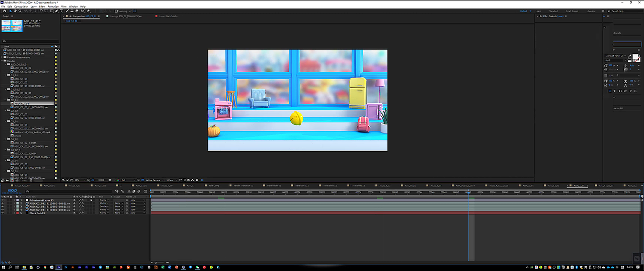
Task: Toggle All Caps in Character panel
Action: 620,91
